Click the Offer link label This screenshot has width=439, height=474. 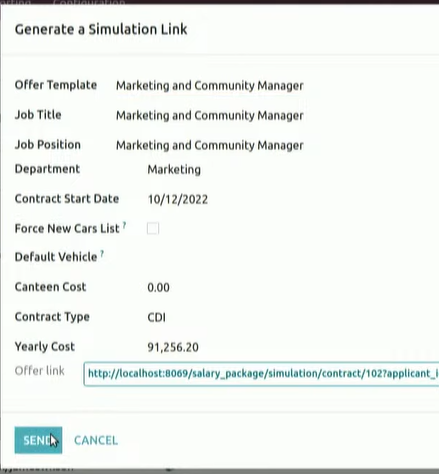click(x=40, y=371)
